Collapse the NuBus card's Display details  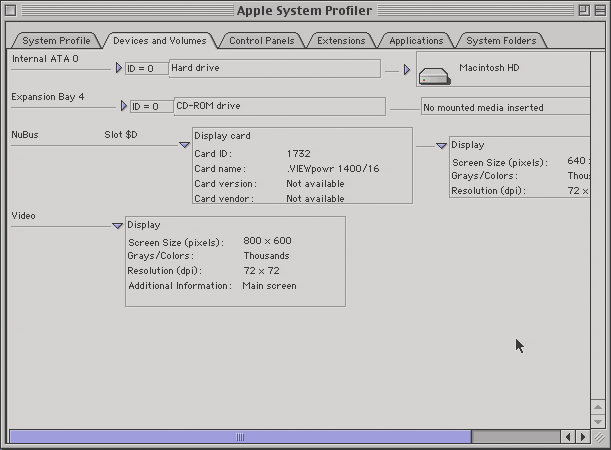[441, 145]
